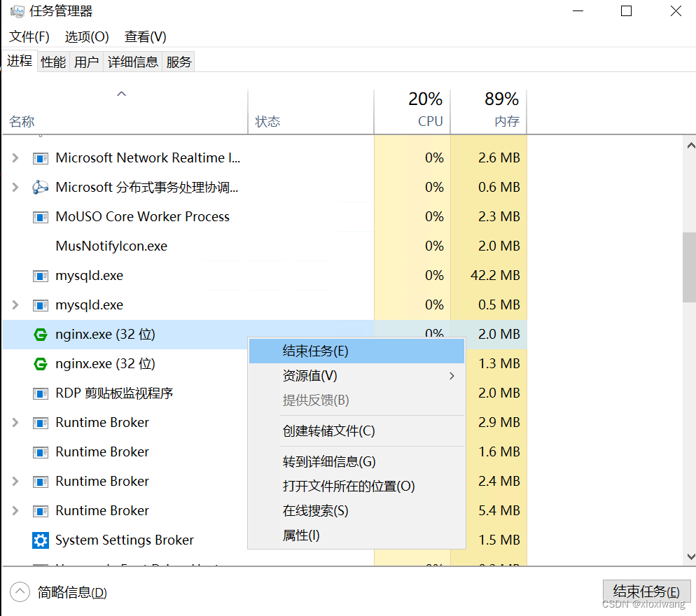Screen dimensions: 696x616
Task: Click the System Settings Broker gear icon
Action: (41, 540)
